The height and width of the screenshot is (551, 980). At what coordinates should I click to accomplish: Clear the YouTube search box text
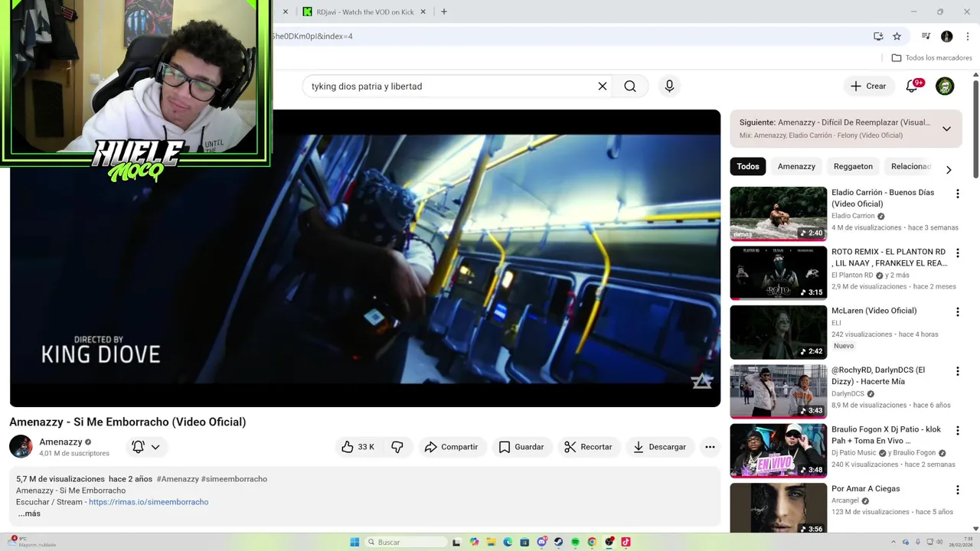[x=603, y=86]
